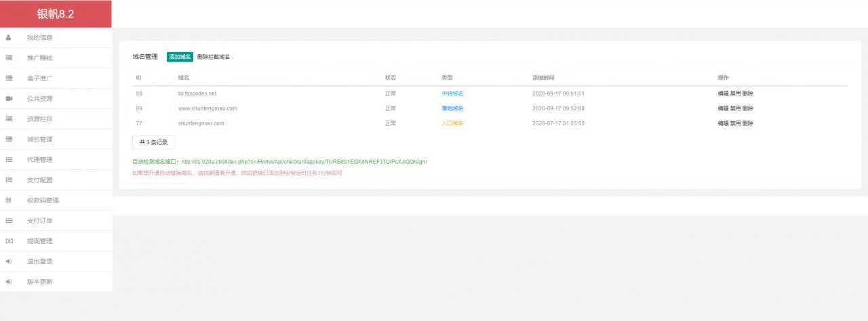
Task: Click the list icon beside 推广赚钱
Action: (9, 58)
